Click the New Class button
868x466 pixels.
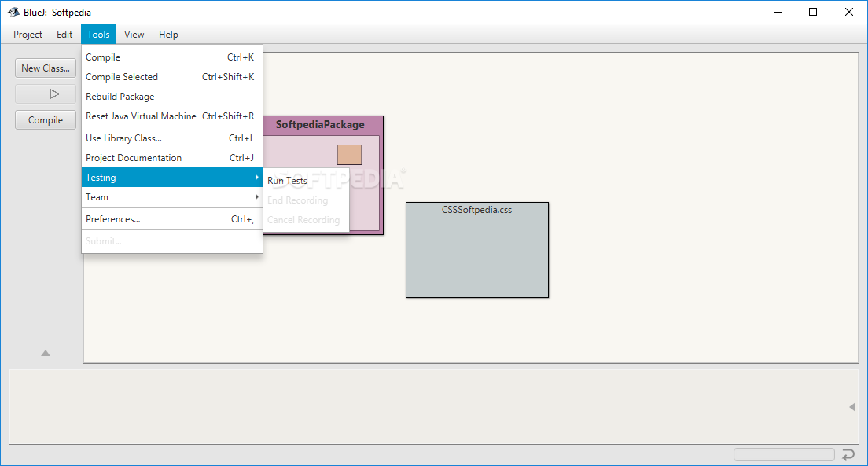[x=46, y=68]
